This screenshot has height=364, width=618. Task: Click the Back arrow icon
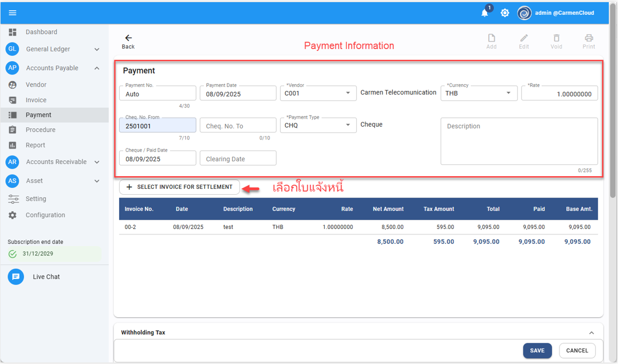tap(128, 38)
